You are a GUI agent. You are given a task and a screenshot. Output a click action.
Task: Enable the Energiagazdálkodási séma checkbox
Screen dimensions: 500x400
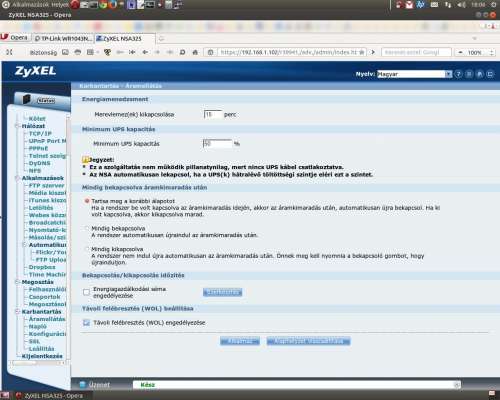(86, 292)
